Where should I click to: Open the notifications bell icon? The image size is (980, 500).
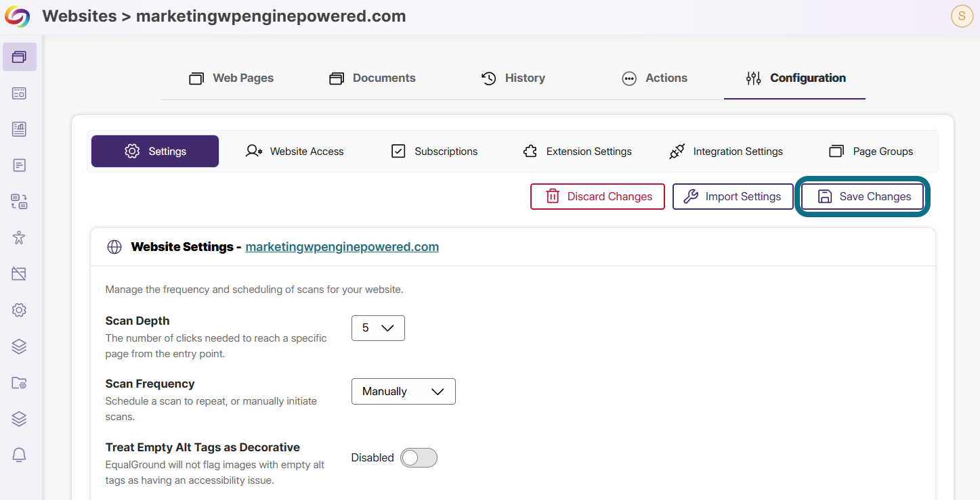click(x=19, y=455)
